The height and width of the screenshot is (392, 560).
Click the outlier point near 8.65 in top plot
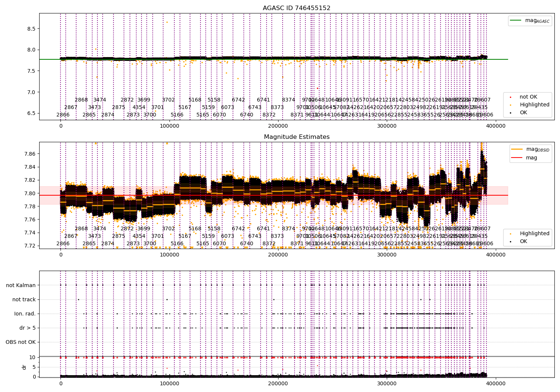pyautogui.click(x=167, y=22)
